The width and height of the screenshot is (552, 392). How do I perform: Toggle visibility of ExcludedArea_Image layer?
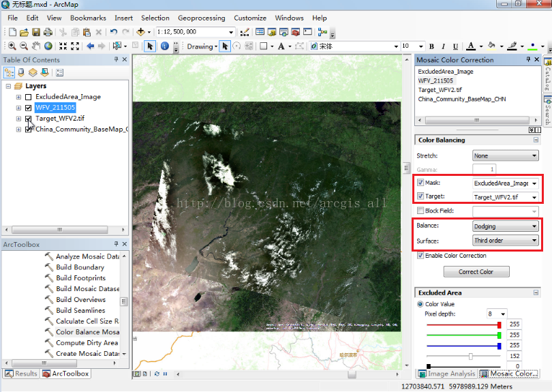click(x=28, y=97)
